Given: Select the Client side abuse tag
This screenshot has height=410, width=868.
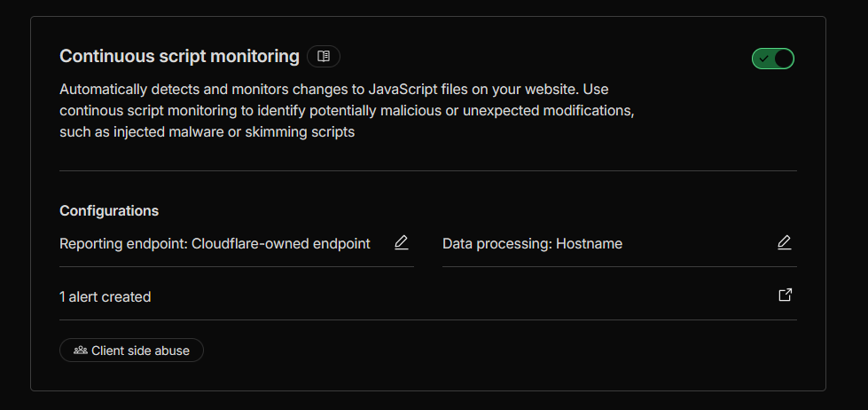Looking at the screenshot, I should tap(131, 351).
